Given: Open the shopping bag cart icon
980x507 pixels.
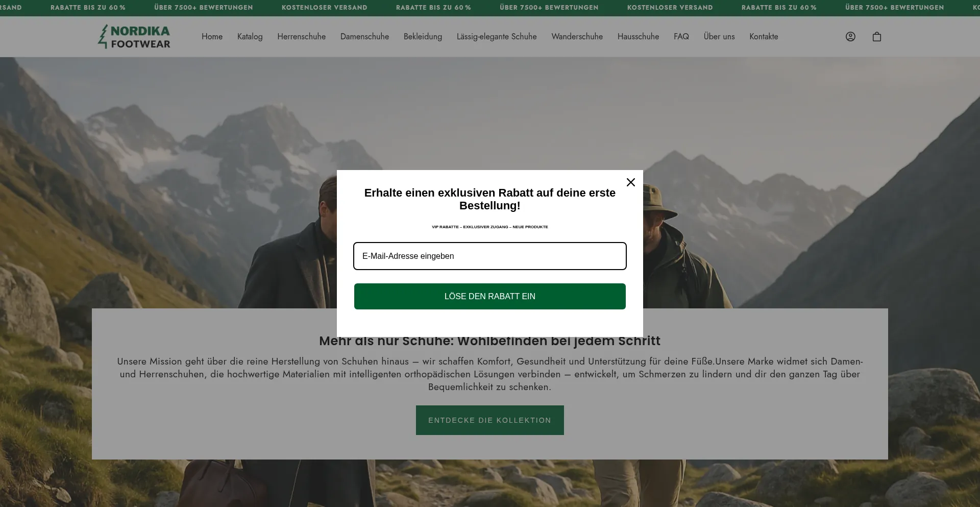Looking at the screenshot, I should [877, 37].
